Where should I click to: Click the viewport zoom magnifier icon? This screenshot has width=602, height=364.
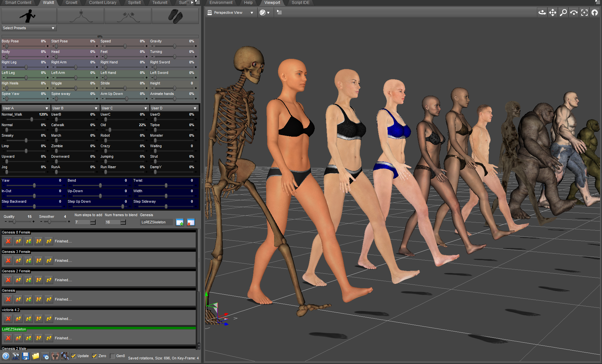(563, 12)
